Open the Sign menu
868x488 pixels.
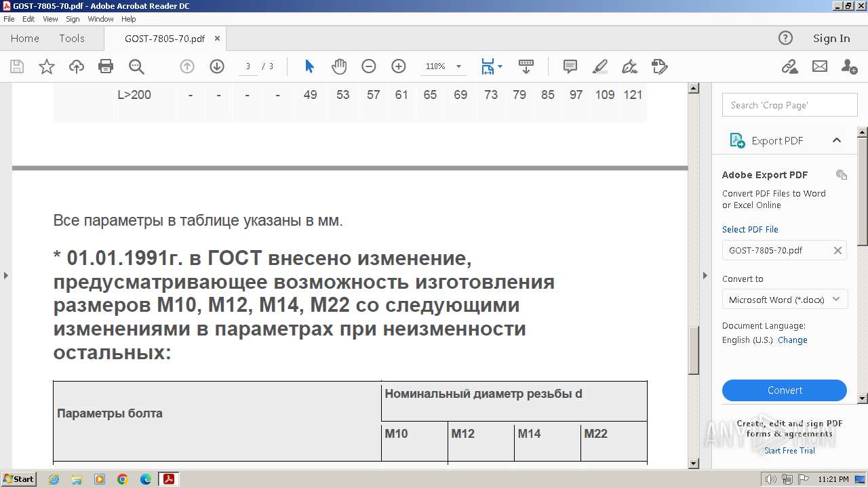(73, 19)
